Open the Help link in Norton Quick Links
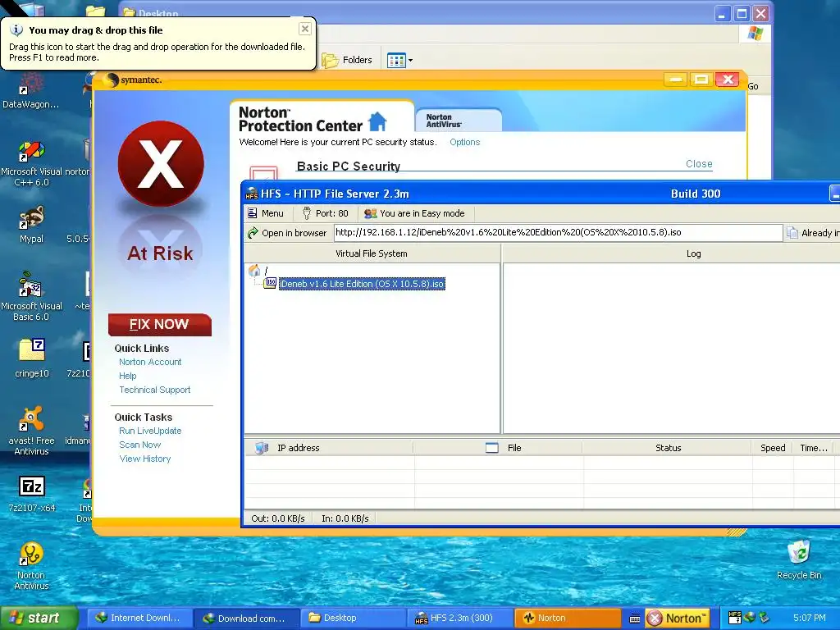The width and height of the screenshot is (840, 630). 127,376
